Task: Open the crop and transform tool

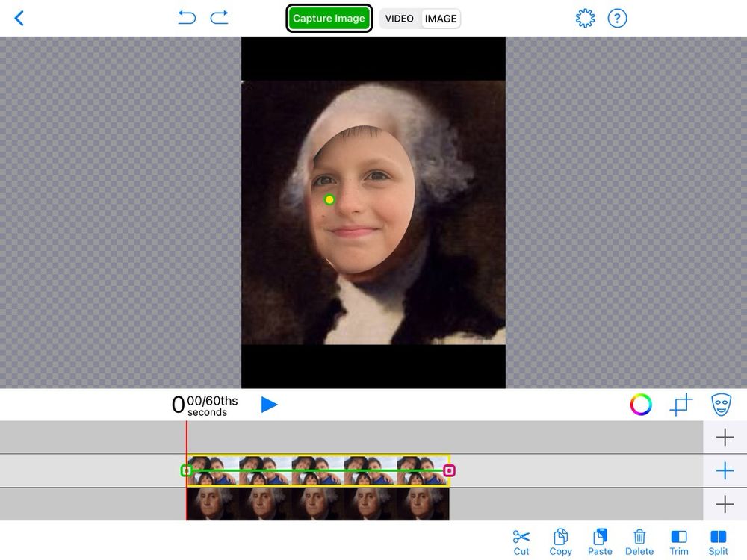Action: tap(681, 405)
